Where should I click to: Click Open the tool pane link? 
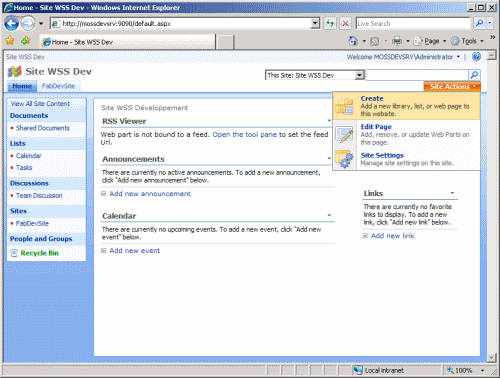245,134
